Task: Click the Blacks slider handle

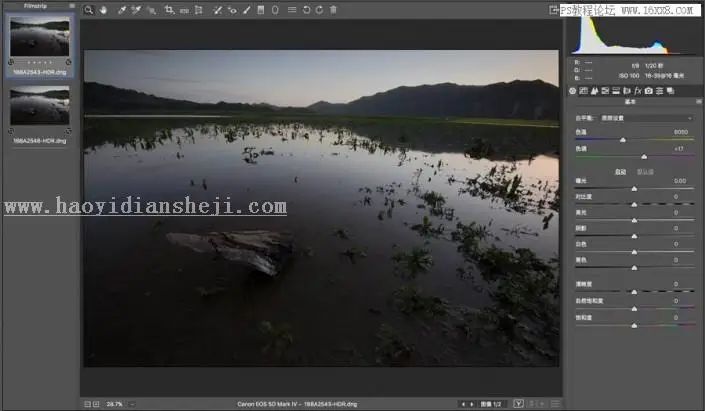Action: [x=634, y=268]
